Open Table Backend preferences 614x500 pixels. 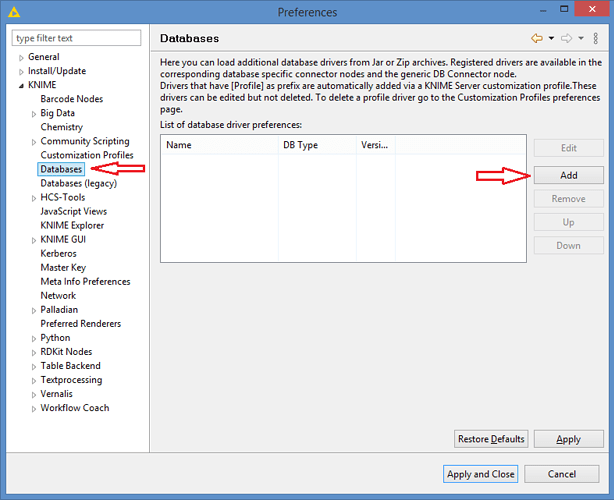point(70,366)
